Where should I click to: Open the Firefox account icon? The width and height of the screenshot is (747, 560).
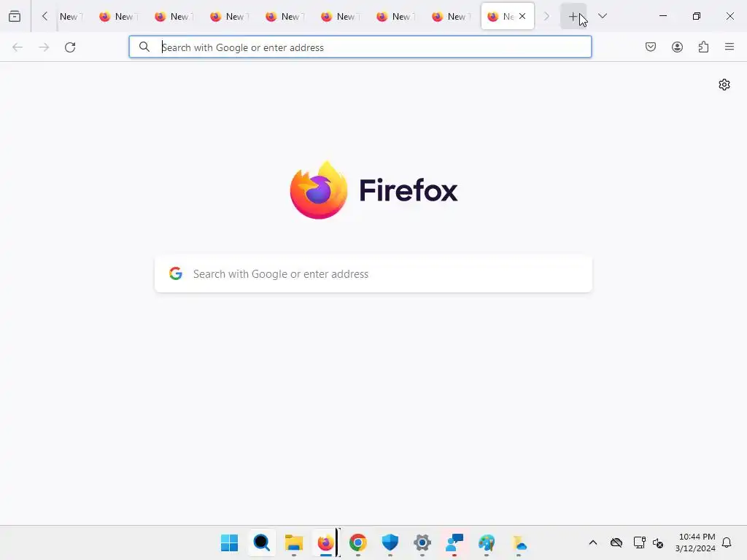coord(678,47)
